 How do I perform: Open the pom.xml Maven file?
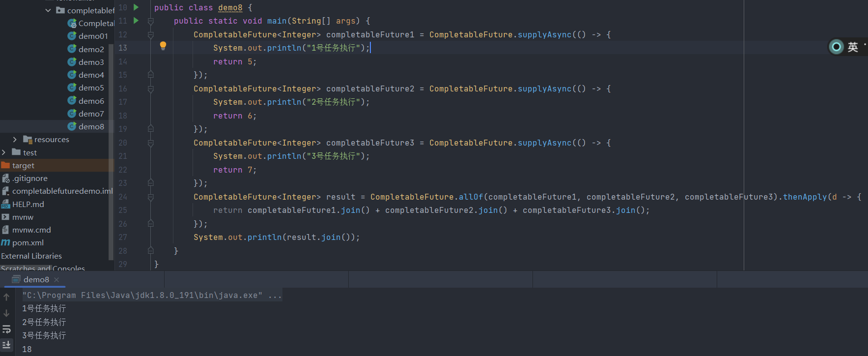28,243
